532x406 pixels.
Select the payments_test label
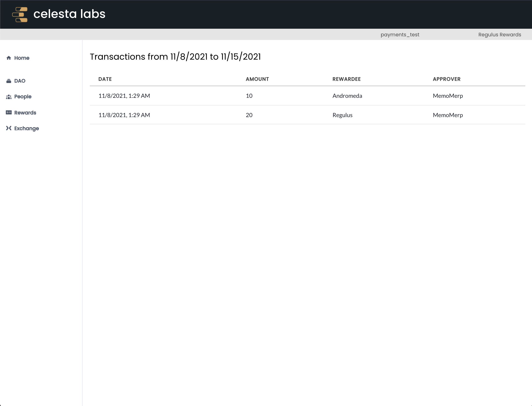coord(400,35)
